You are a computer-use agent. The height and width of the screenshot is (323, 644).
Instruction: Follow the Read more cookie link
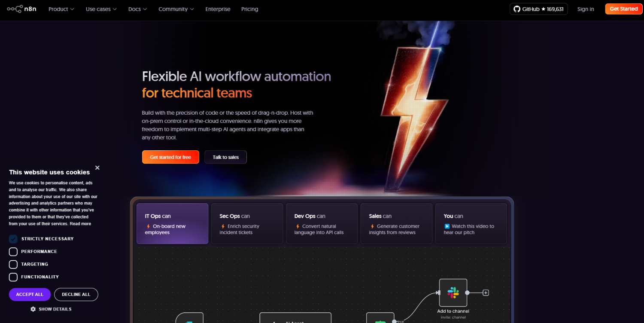point(80,224)
